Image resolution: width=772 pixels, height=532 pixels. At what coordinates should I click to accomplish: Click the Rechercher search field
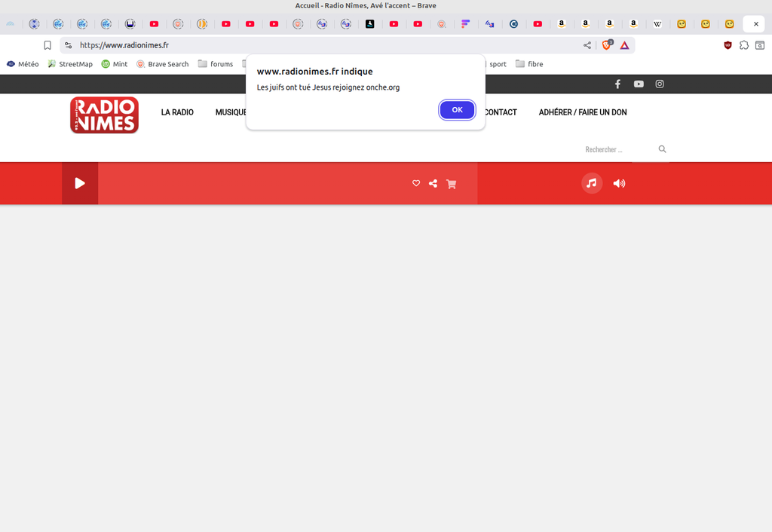(618, 149)
